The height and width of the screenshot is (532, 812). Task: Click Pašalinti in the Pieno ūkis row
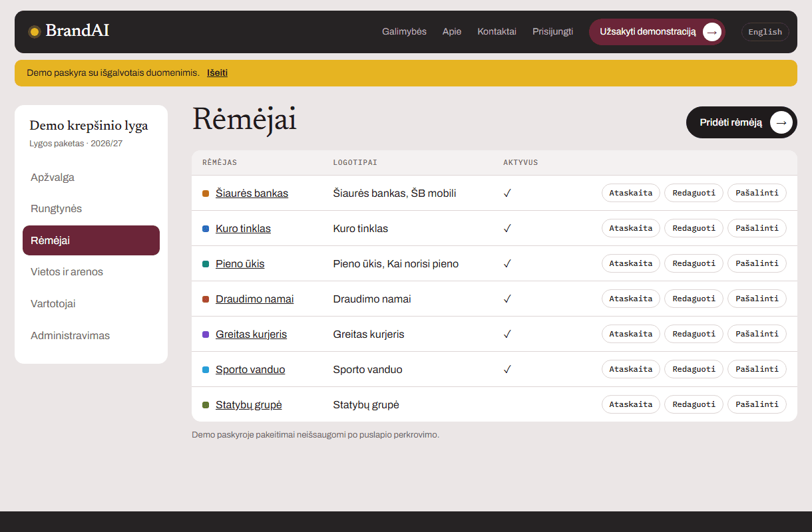pos(757,263)
